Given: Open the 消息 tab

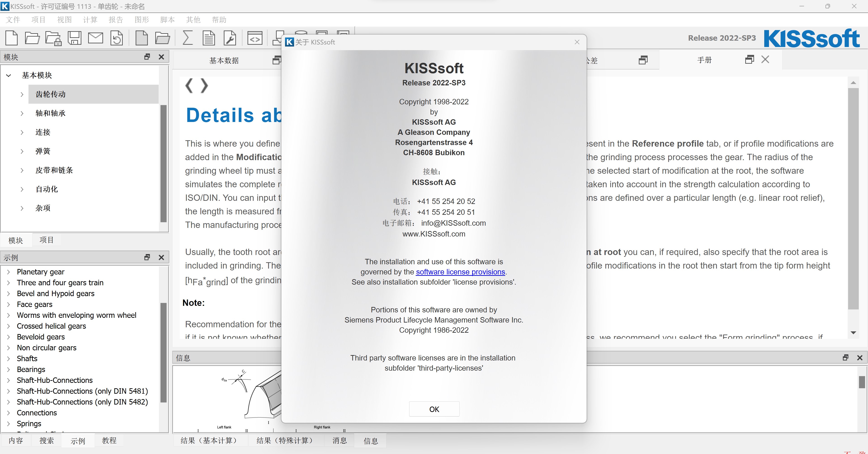Looking at the screenshot, I should click(340, 440).
